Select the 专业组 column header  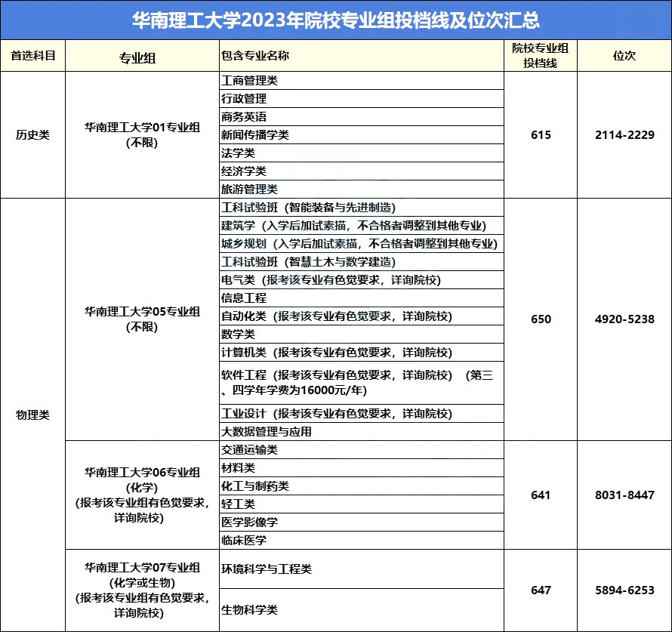142,56
